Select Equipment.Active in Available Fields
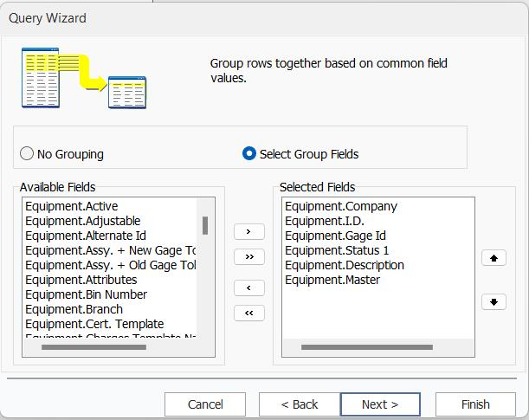Image resolution: width=529 pixels, height=420 pixels. 71,206
